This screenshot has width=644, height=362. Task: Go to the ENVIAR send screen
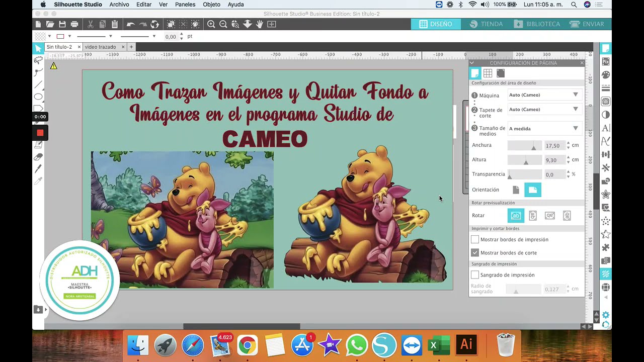[x=587, y=24]
